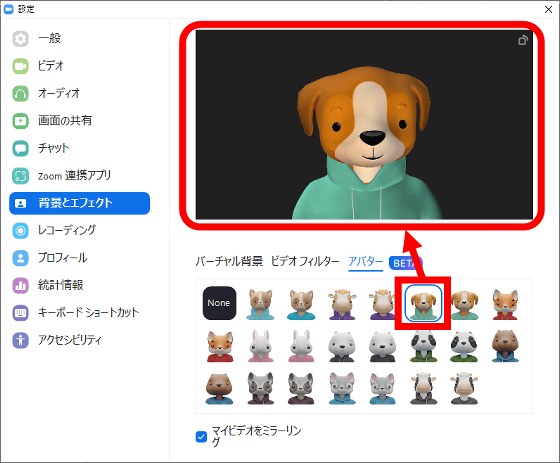Click the rotate icon in video preview
Screen dimensions: 560x463
pyautogui.click(x=522, y=40)
